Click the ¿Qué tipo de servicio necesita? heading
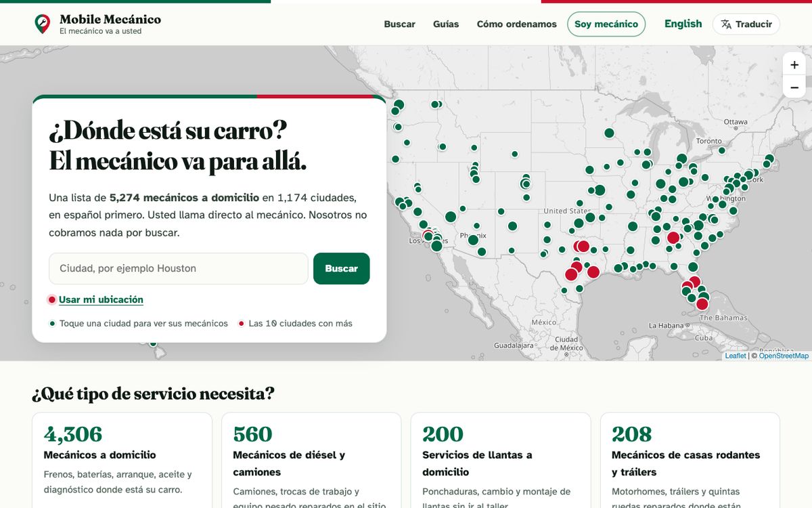The image size is (812, 508). pos(154,394)
